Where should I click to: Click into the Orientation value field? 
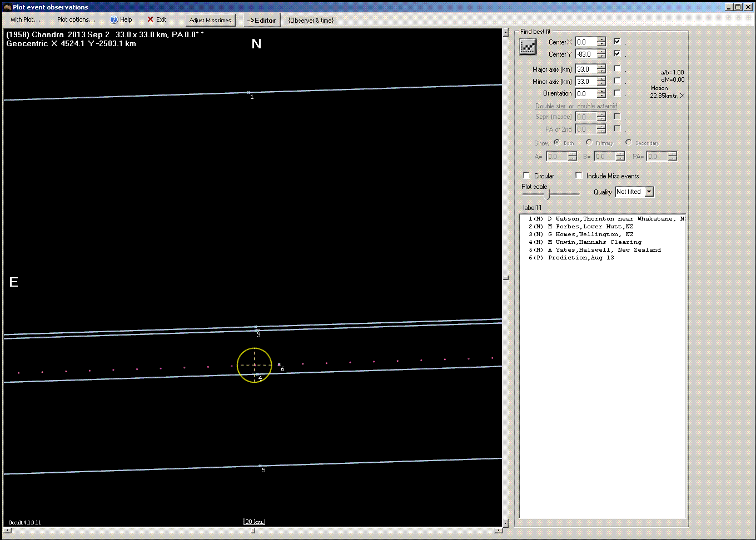point(586,94)
